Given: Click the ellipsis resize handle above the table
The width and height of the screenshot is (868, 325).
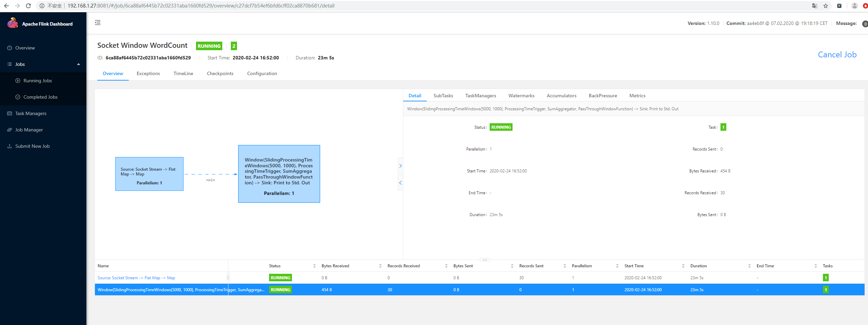Looking at the screenshot, I should click(485, 260).
